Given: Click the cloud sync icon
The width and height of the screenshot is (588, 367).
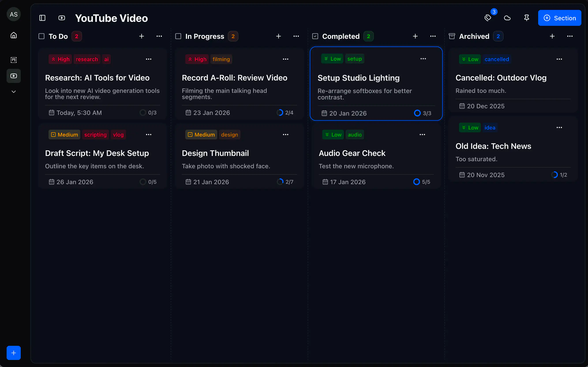Looking at the screenshot, I should [507, 18].
